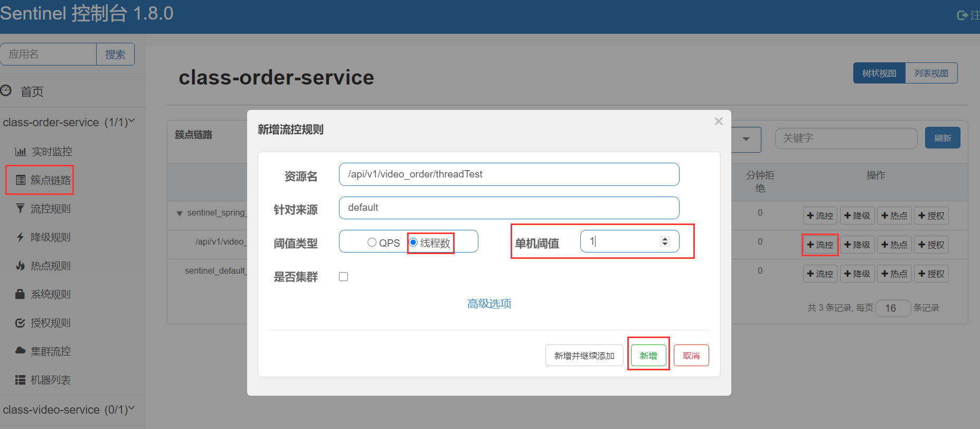Click +降级 in sentinel_default row
The height and width of the screenshot is (429, 980).
[857, 274]
